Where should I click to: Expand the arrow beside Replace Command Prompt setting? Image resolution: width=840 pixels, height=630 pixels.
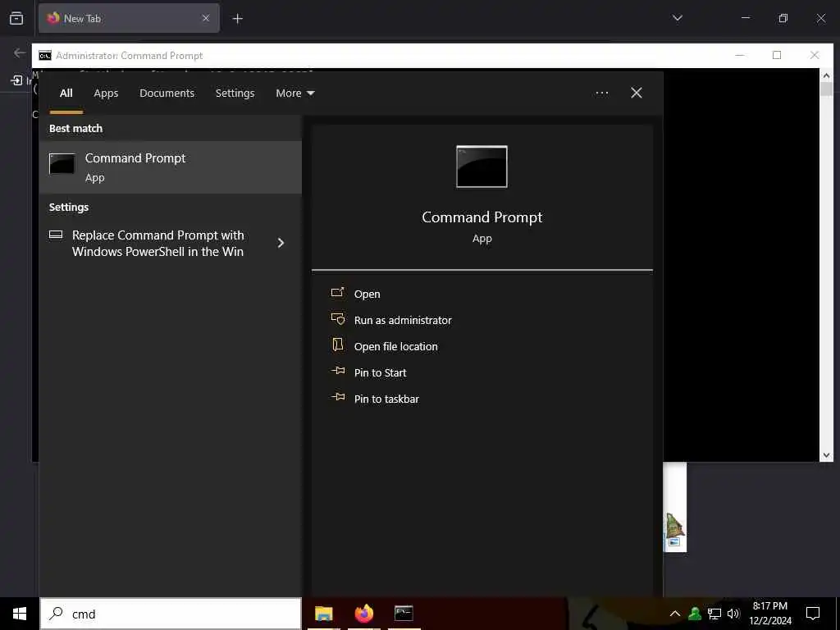click(x=281, y=243)
